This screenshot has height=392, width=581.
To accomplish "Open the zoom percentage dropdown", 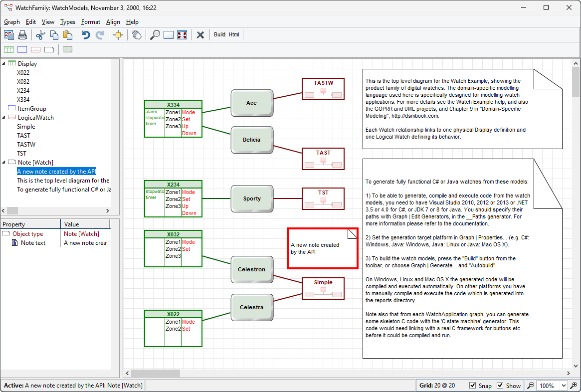I will coord(564,385).
